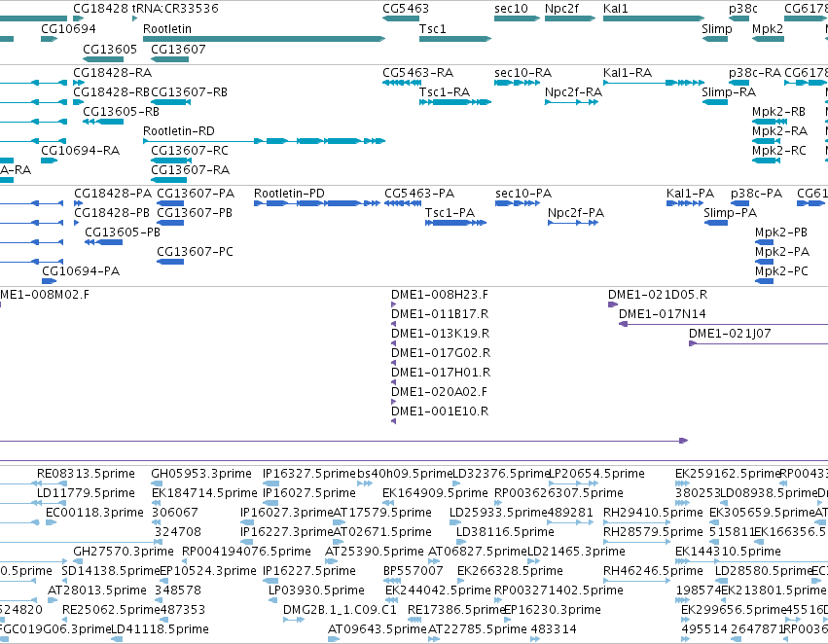
Task: Select the CG13605-PB protein label
Action: click(123, 233)
